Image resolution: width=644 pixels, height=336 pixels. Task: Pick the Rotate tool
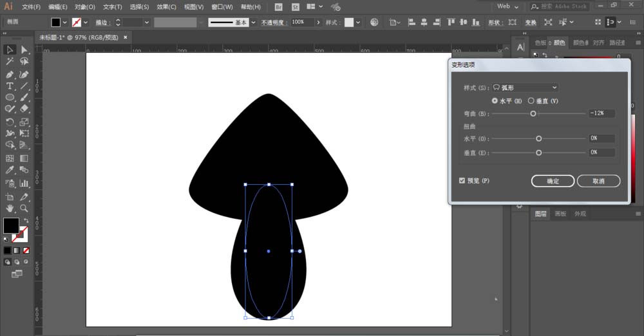tap(10, 122)
